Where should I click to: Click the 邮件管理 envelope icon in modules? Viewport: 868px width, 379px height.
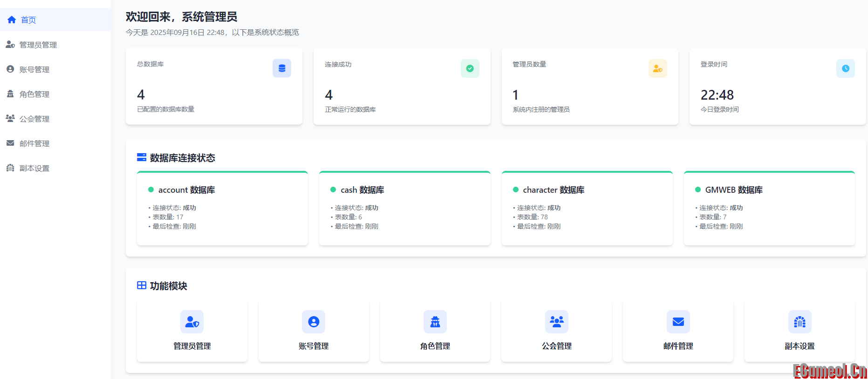678,322
